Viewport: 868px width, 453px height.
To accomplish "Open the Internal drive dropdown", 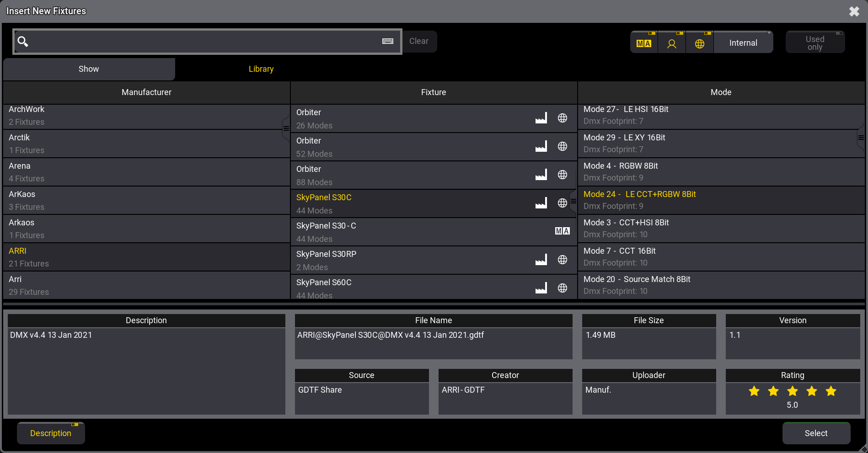I will [x=743, y=43].
